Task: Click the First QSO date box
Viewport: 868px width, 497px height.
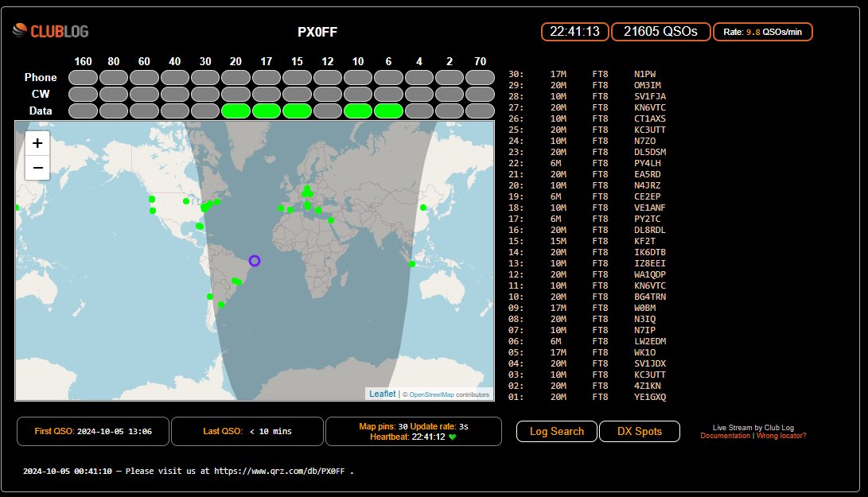Action: pyautogui.click(x=93, y=431)
